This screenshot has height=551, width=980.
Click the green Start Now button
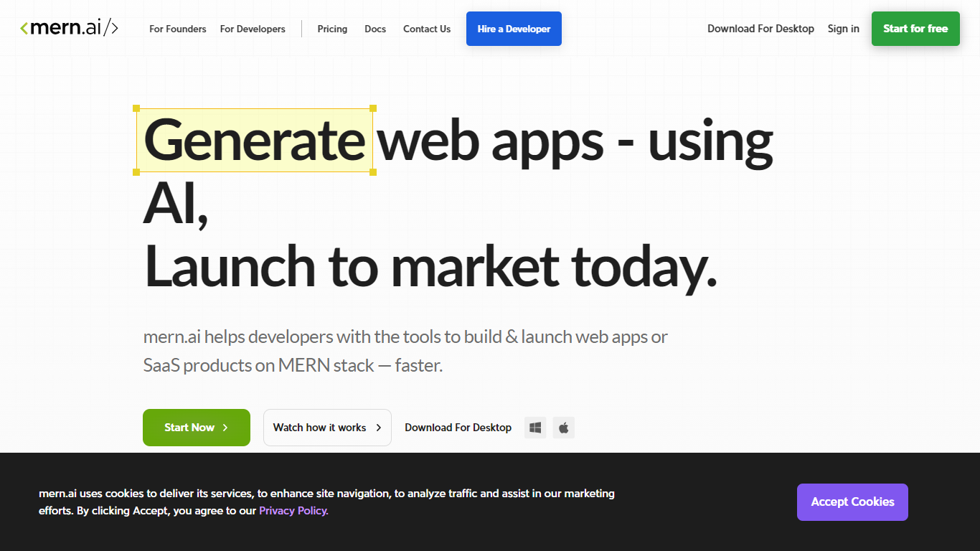(197, 428)
